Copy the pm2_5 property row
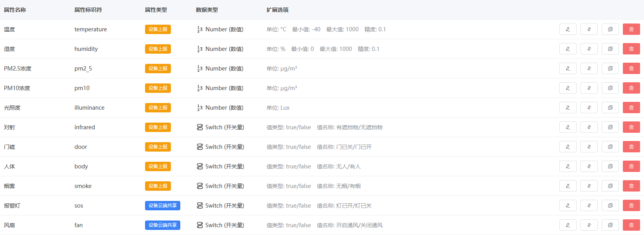The image size is (644, 235). pyautogui.click(x=610, y=69)
